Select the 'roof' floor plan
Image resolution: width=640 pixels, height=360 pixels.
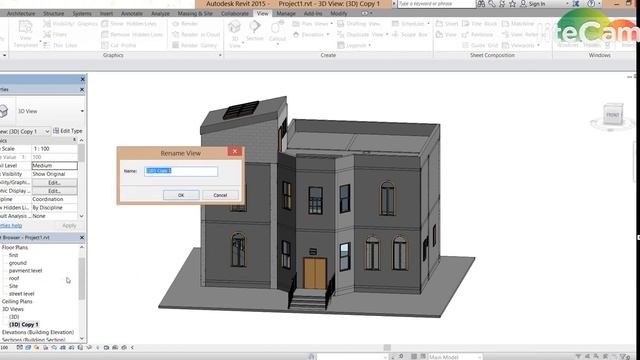coord(14,278)
